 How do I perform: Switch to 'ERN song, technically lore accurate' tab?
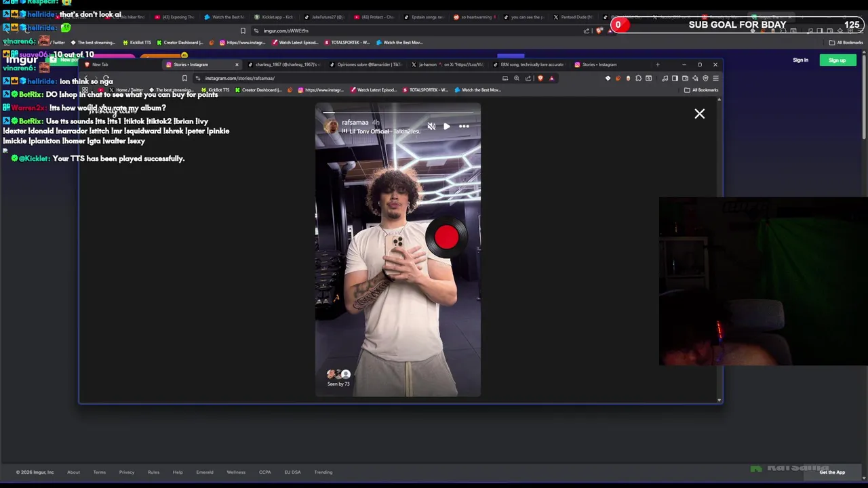click(x=529, y=64)
